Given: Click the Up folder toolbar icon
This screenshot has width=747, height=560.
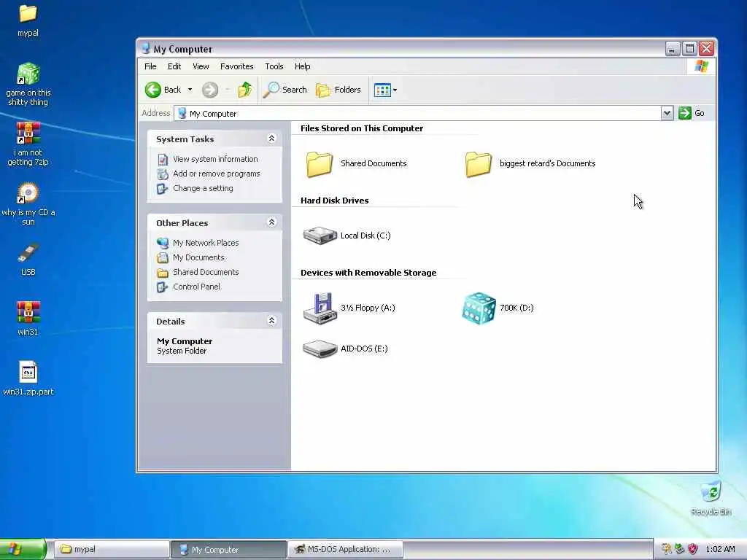Looking at the screenshot, I should click(x=245, y=90).
